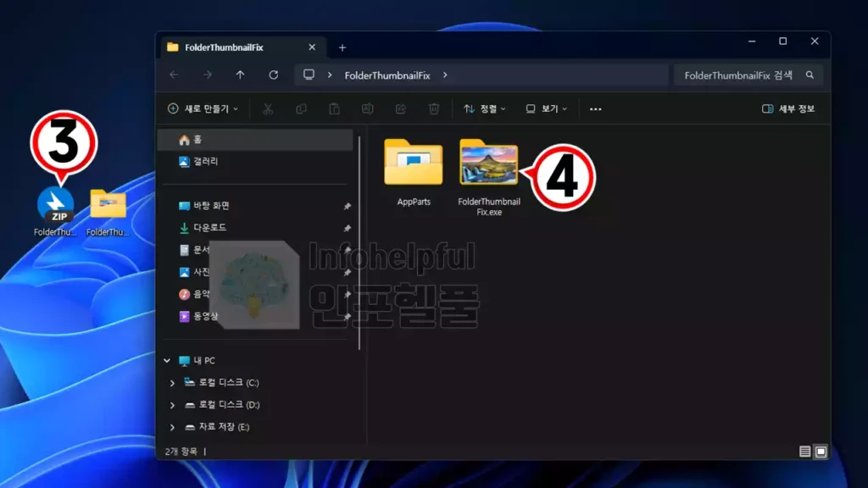Select the Delete trash icon
Screen dimensions: 868x488
(434, 109)
